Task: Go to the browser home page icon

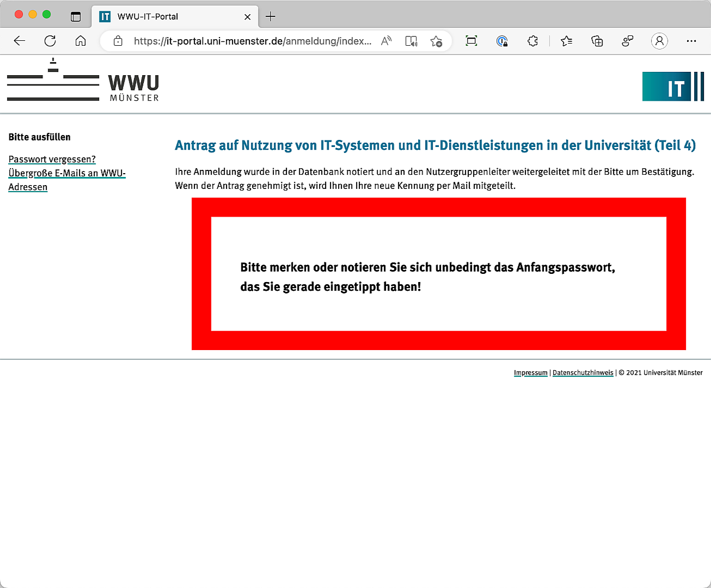Action: point(81,41)
